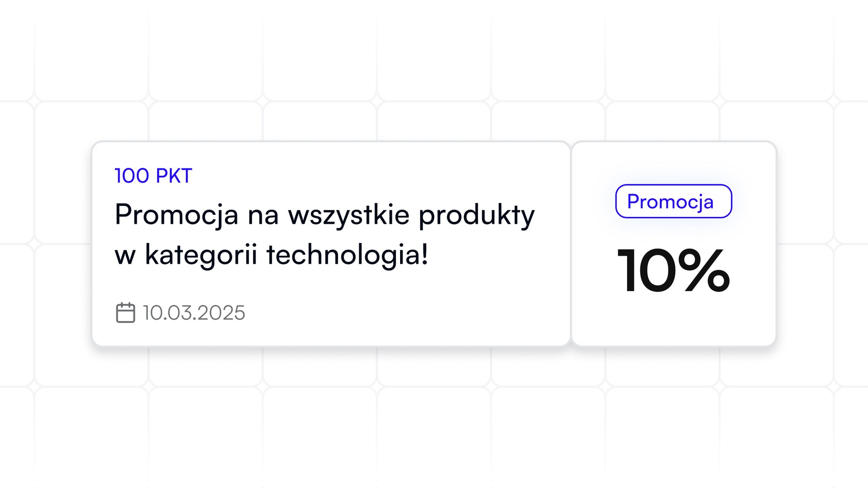Click the "PKT" text in the blue label

click(x=174, y=176)
